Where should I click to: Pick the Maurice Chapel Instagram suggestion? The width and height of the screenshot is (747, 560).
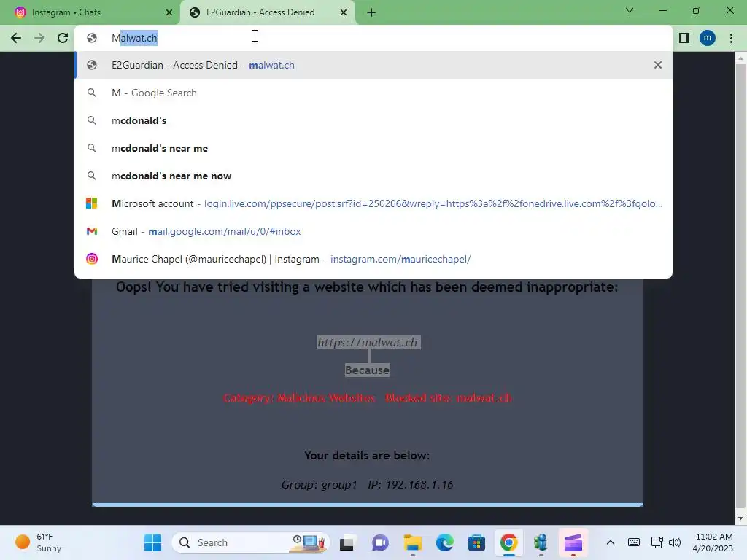pyautogui.click(x=373, y=259)
